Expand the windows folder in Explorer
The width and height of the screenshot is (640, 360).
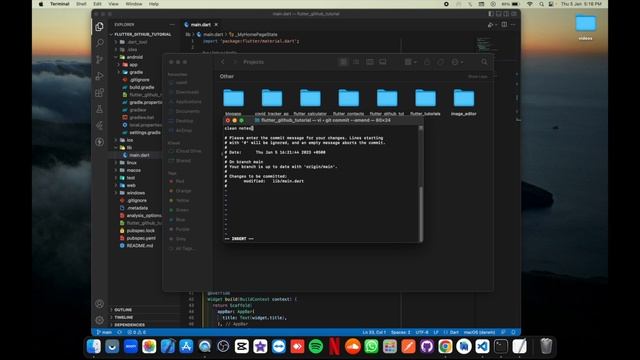point(136,193)
